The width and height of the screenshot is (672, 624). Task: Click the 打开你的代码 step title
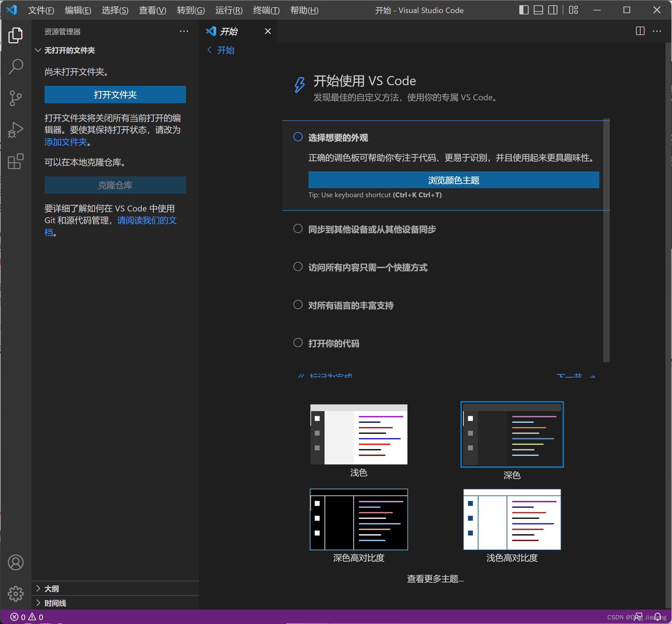(x=334, y=343)
